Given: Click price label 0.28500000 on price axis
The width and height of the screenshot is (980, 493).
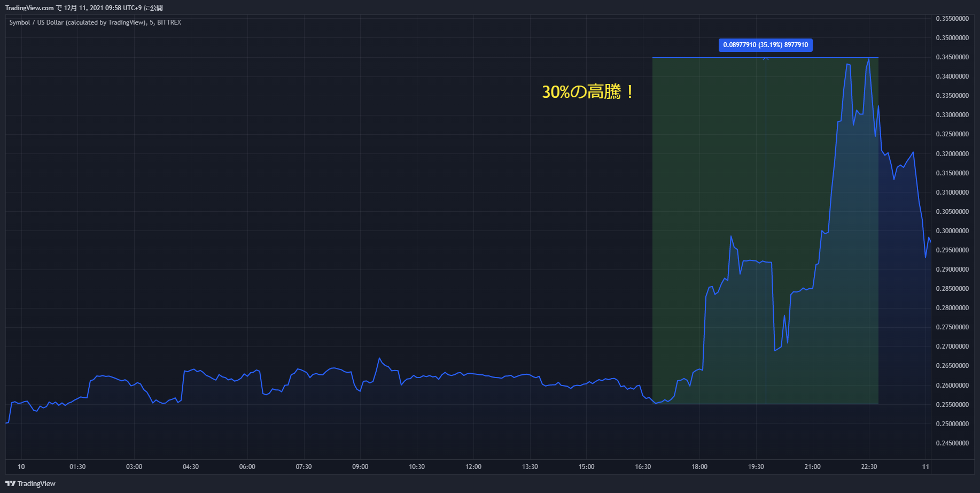Looking at the screenshot, I should [952, 289].
